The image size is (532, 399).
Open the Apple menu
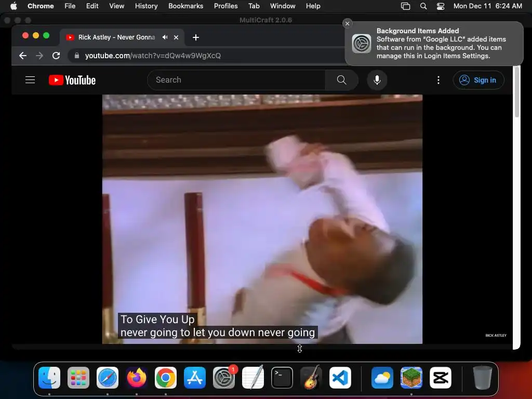pyautogui.click(x=14, y=6)
